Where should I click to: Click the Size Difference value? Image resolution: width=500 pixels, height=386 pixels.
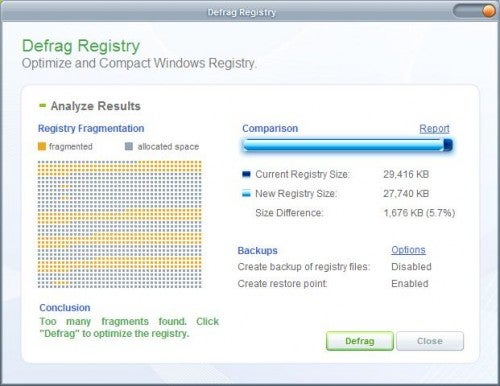pyautogui.click(x=419, y=213)
